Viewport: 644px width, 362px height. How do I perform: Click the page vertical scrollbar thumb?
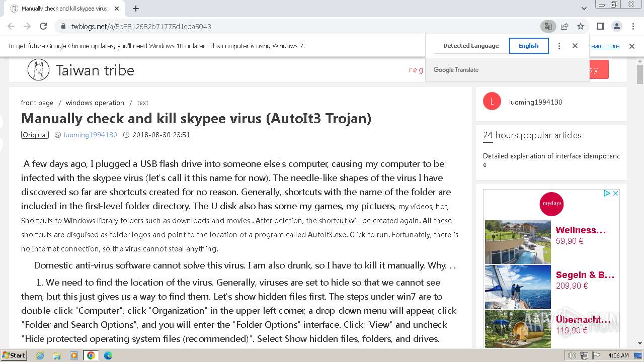[x=640, y=74]
